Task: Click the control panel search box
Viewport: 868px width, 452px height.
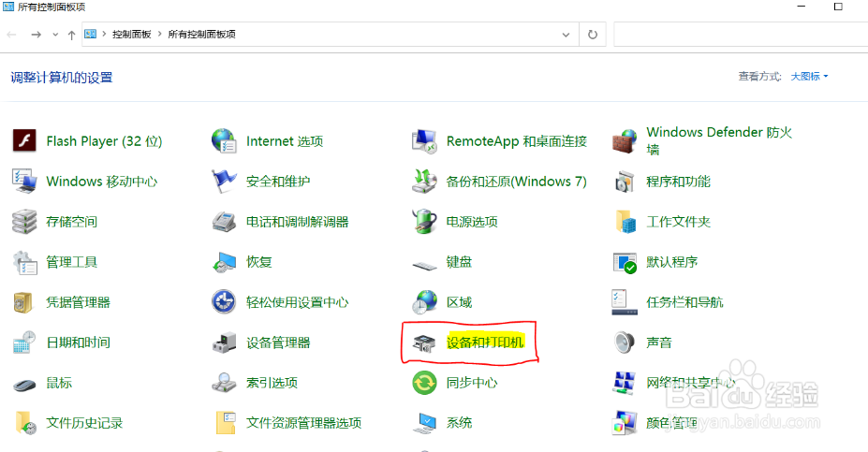Action: point(741,35)
